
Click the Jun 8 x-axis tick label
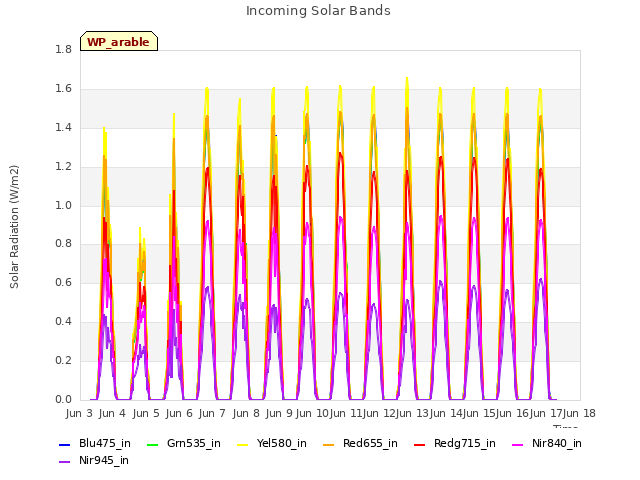(246, 413)
